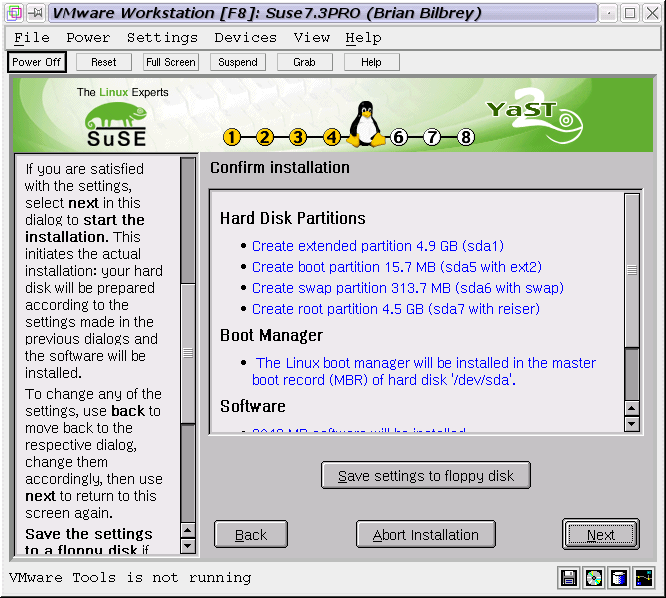Open the Devices menu

(245, 38)
